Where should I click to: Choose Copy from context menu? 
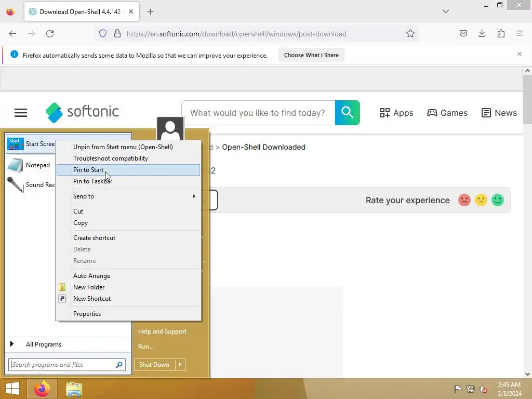(129, 223)
